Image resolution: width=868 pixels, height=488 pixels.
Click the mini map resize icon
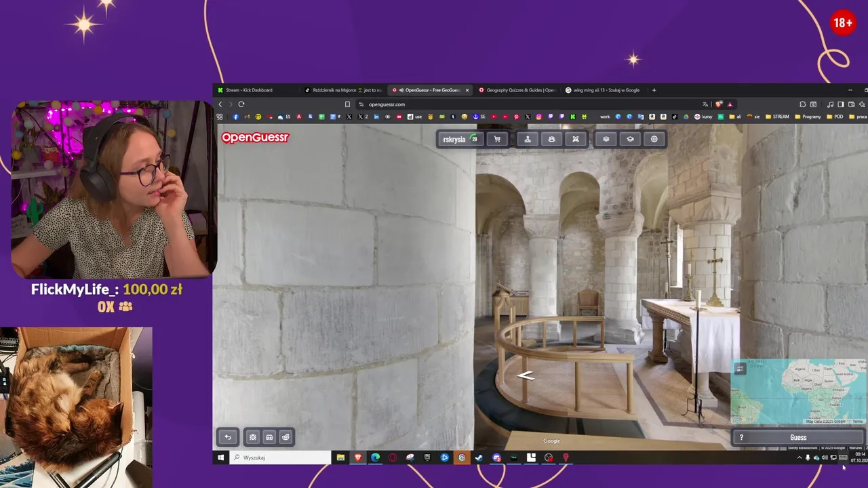click(x=741, y=369)
